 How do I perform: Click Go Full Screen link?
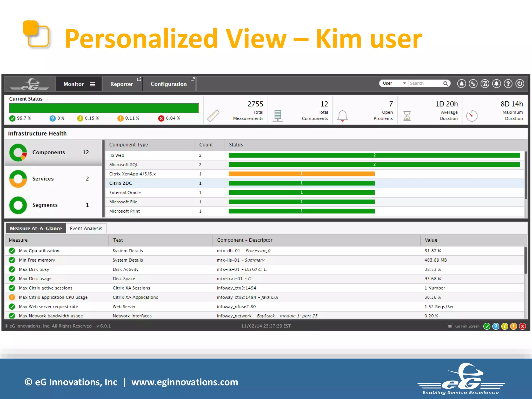[467, 326]
